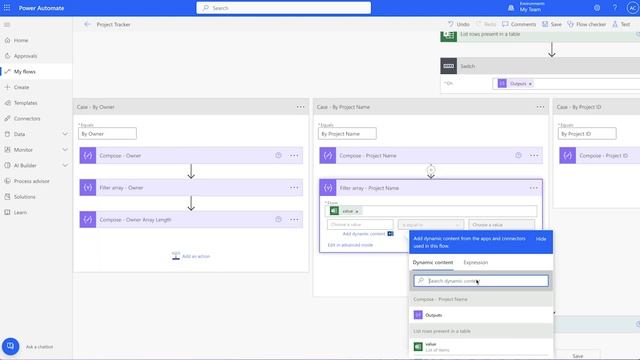This screenshot has height=360, width=640.
Task: Insert a step via plus above Filter array
Action: click(x=431, y=169)
